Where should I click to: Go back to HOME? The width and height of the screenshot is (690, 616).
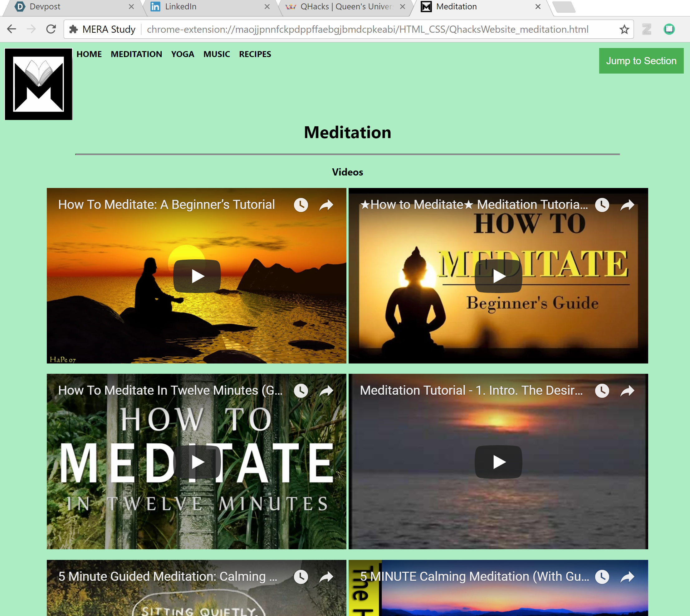pyautogui.click(x=89, y=54)
